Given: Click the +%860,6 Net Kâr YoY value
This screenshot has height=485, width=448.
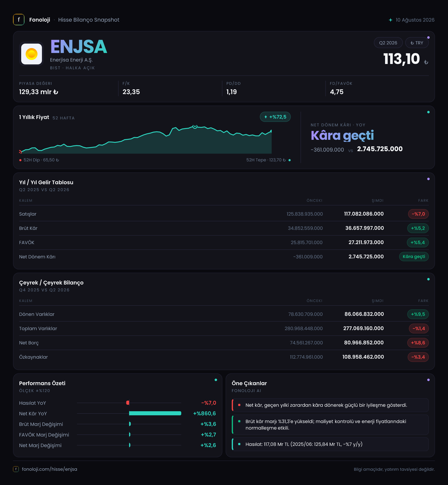Looking at the screenshot, I should (x=204, y=413).
